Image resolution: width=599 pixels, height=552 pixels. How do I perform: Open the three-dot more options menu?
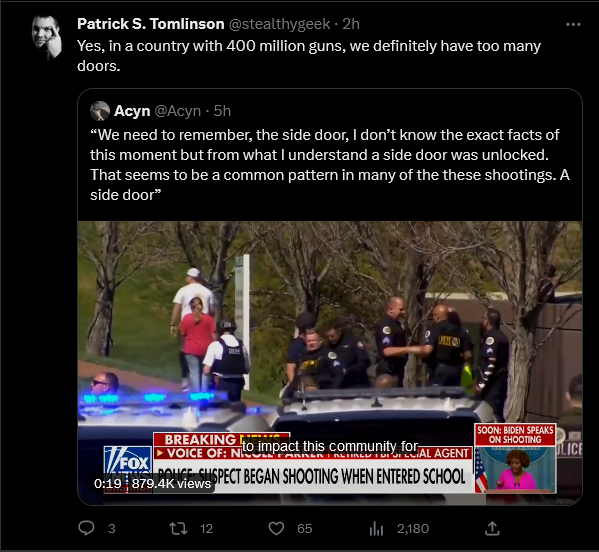573,24
